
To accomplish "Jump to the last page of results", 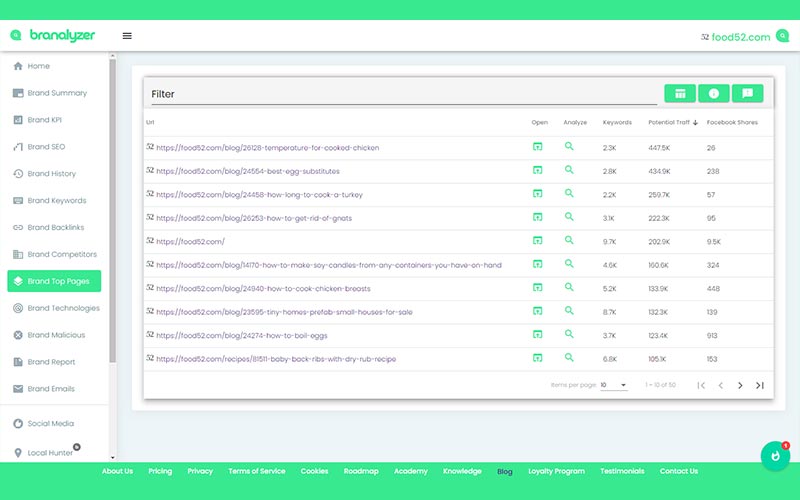I will pos(760,385).
